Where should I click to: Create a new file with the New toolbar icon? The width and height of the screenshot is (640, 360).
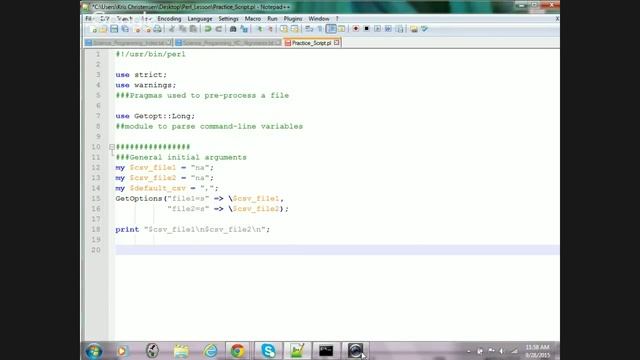tap(93, 29)
